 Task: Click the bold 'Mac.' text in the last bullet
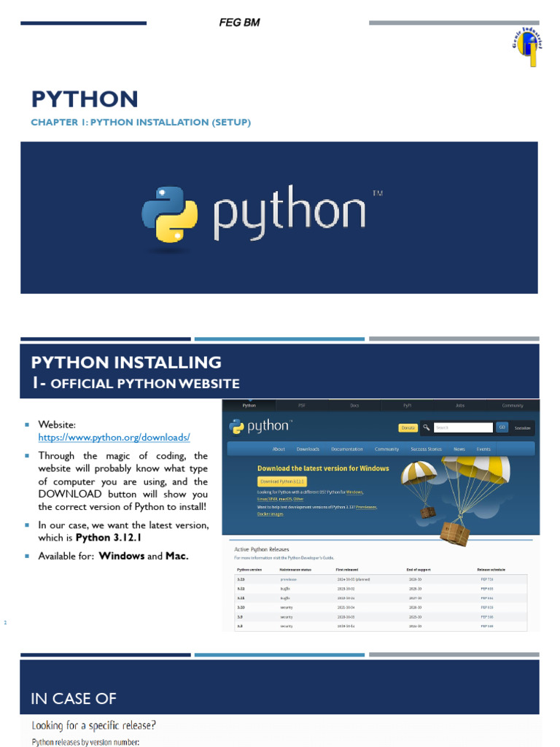[176, 556]
